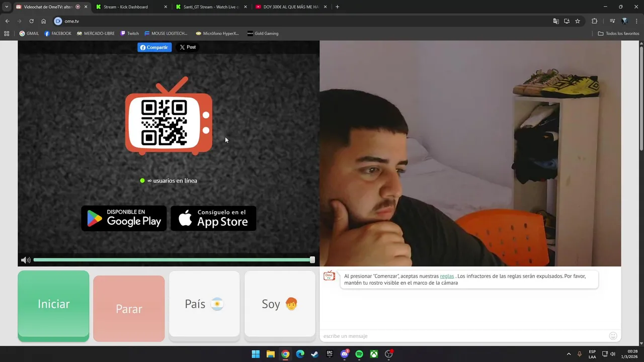Open the FACEBOOK bookmark

tap(58, 34)
